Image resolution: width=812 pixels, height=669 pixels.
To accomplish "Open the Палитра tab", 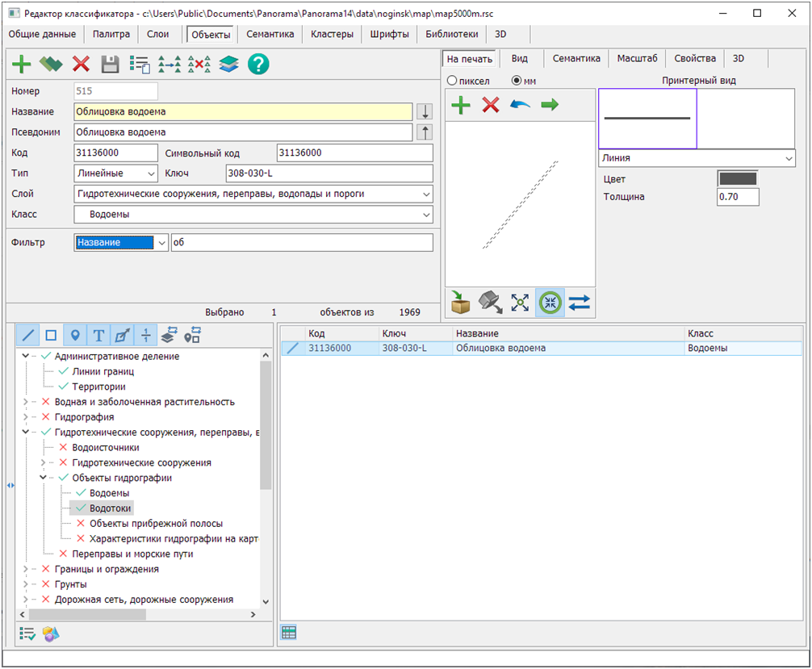I will click(111, 35).
